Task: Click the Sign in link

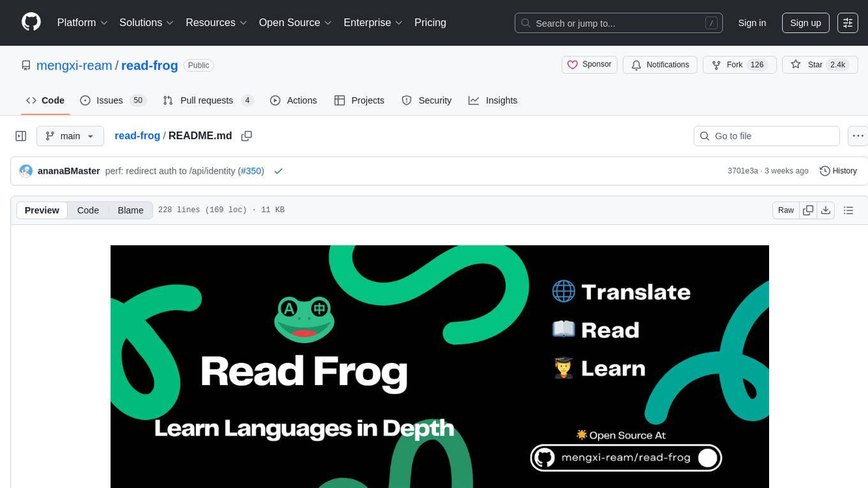Action: coord(752,23)
